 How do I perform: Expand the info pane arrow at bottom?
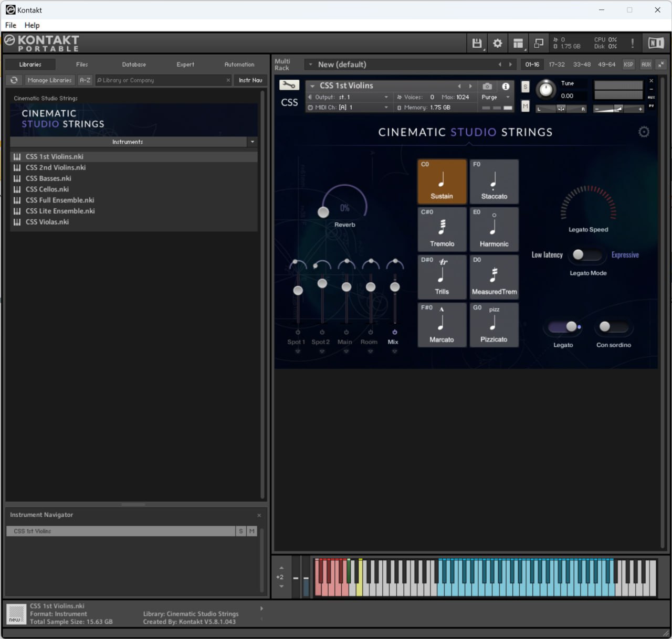tap(261, 609)
